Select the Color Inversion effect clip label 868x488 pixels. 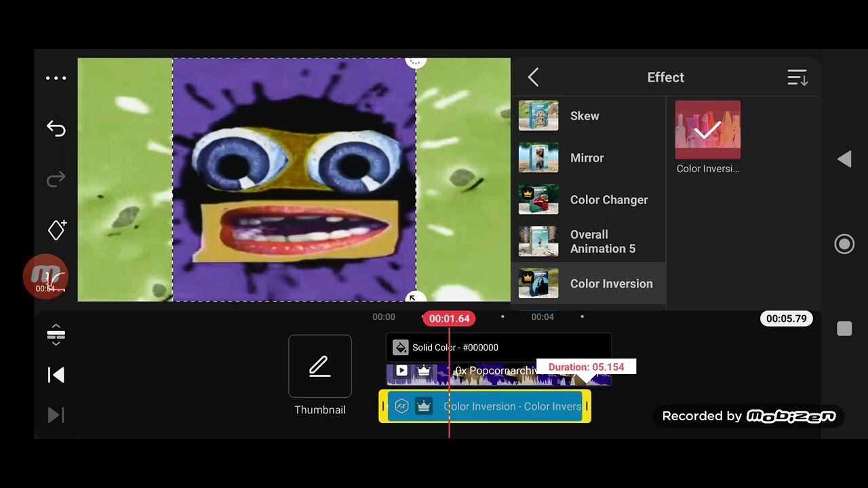(513, 407)
